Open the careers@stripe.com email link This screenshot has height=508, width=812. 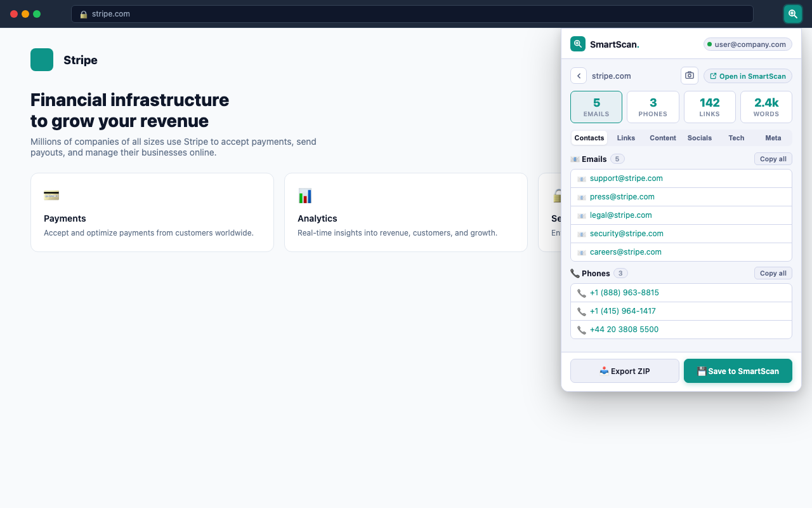pos(625,252)
